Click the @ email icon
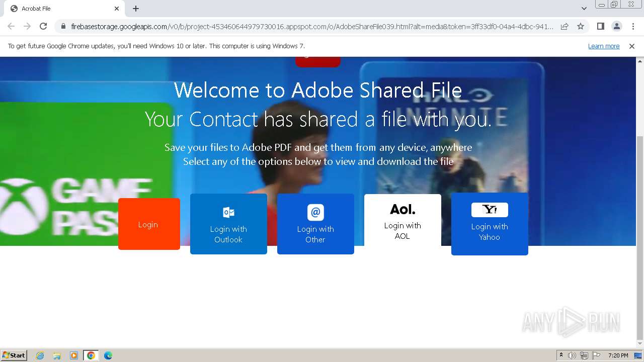This screenshot has width=644, height=362. pos(315,212)
